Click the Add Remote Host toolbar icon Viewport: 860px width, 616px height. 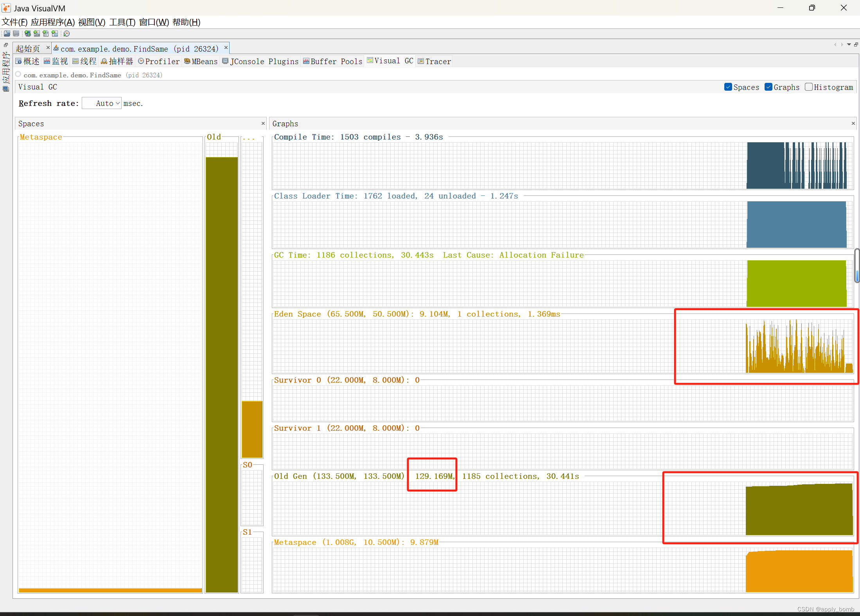coord(27,34)
